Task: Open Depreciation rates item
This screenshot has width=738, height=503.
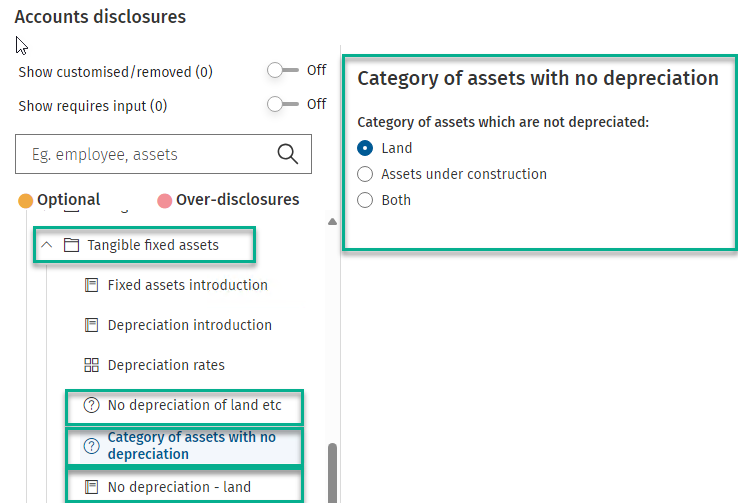Action: pos(166,365)
